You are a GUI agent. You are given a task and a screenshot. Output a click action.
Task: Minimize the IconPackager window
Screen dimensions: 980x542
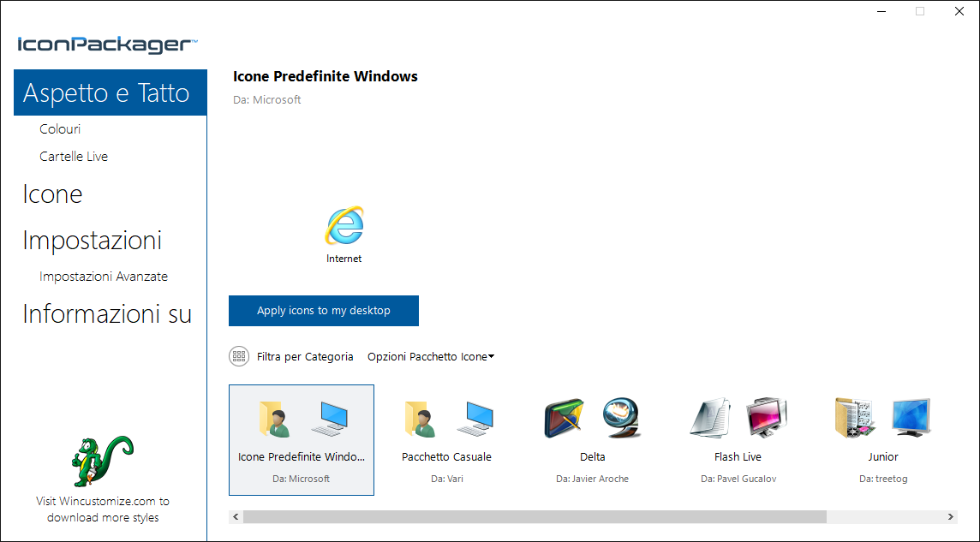881,11
